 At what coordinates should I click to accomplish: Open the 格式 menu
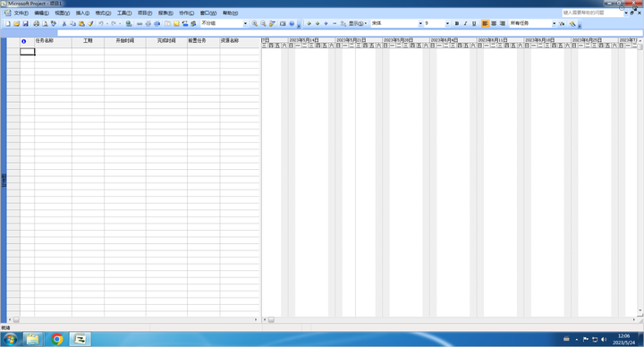click(x=103, y=13)
